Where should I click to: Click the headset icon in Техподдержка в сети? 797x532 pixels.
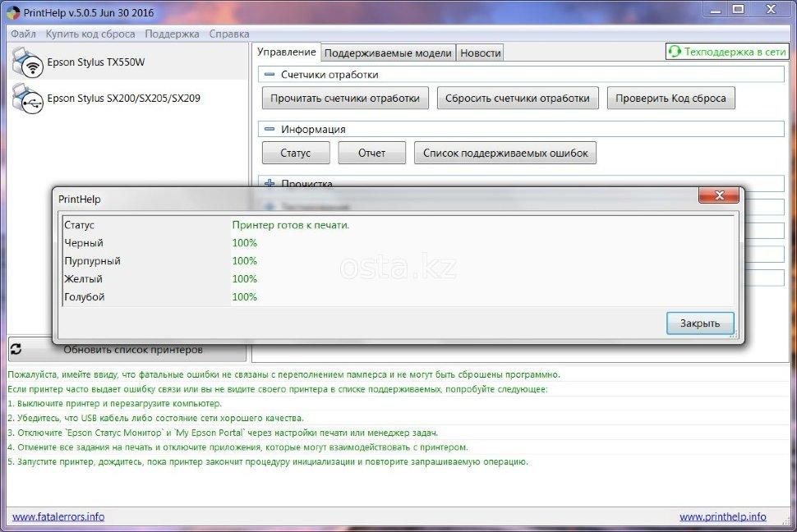coord(675,52)
